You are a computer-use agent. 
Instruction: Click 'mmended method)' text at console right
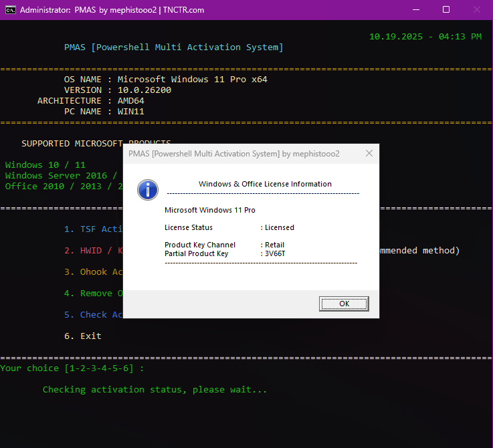tap(419, 251)
